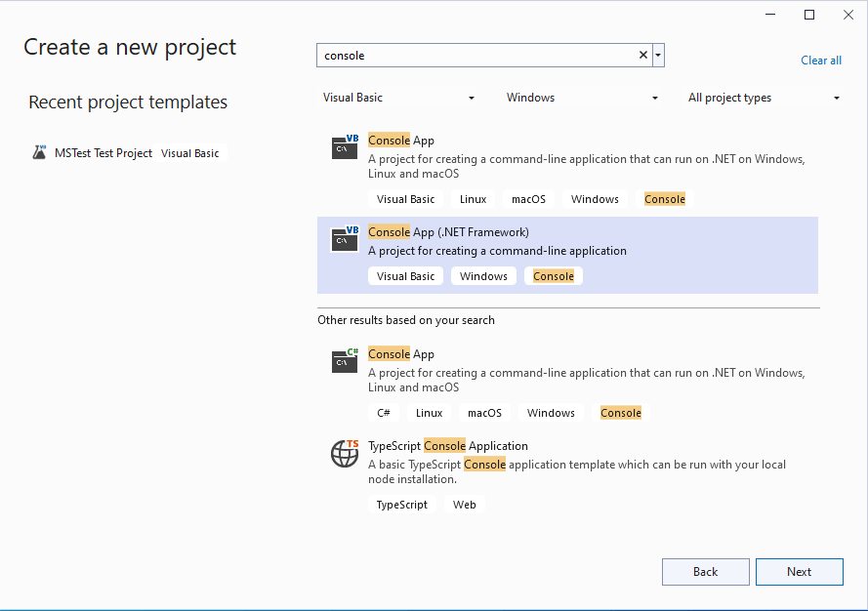Expand the search history dropdown arrow
The height and width of the screenshot is (611, 868).
click(x=659, y=56)
